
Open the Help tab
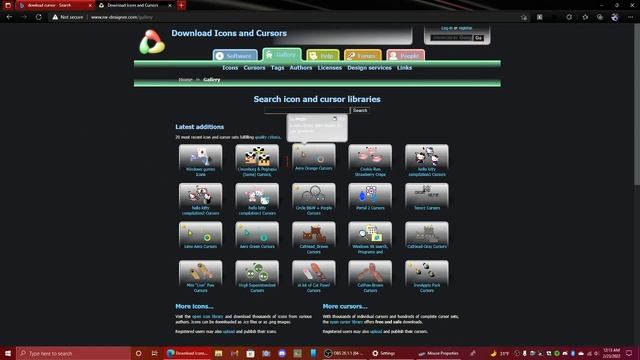[x=322, y=56]
